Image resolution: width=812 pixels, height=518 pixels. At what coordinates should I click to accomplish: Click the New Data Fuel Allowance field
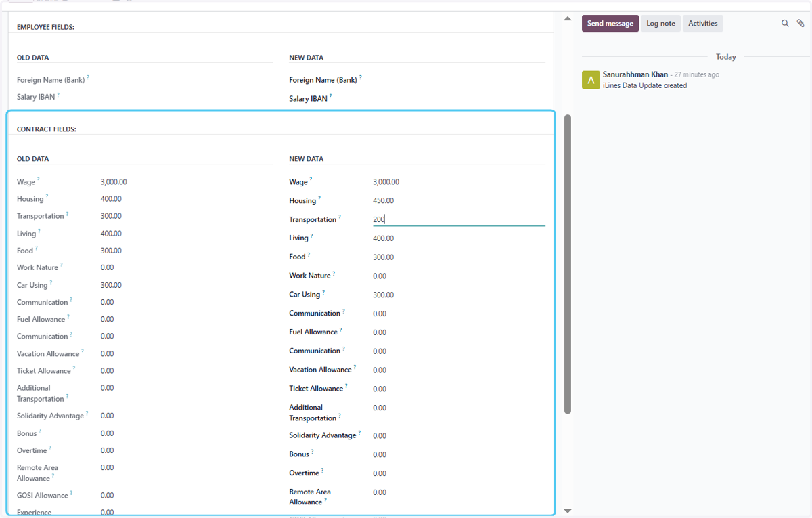[x=459, y=332]
